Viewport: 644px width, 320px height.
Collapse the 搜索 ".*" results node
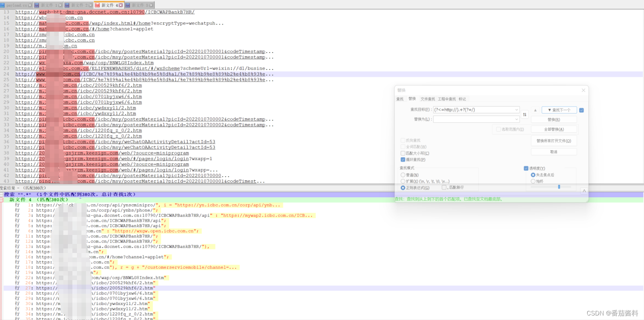[x=2, y=195]
